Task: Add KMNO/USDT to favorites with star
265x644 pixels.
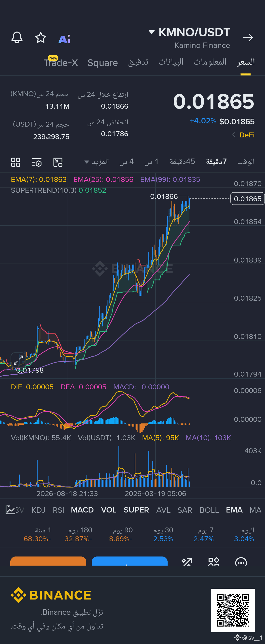Action: pyautogui.click(x=40, y=38)
